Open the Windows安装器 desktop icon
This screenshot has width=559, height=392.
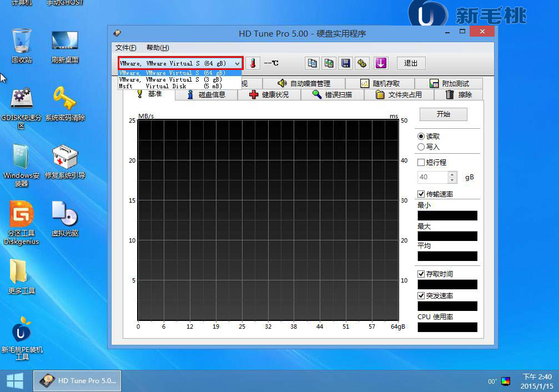pos(22,165)
